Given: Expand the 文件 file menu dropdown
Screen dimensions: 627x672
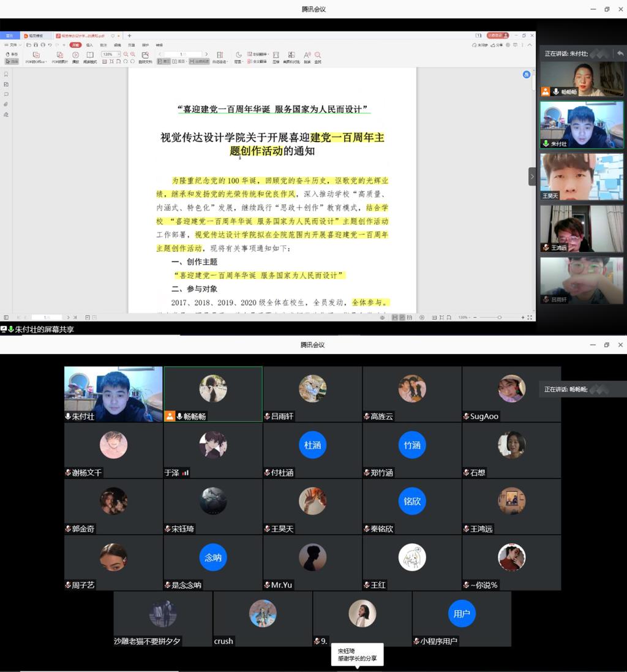Looking at the screenshot, I should coord(13,45).
